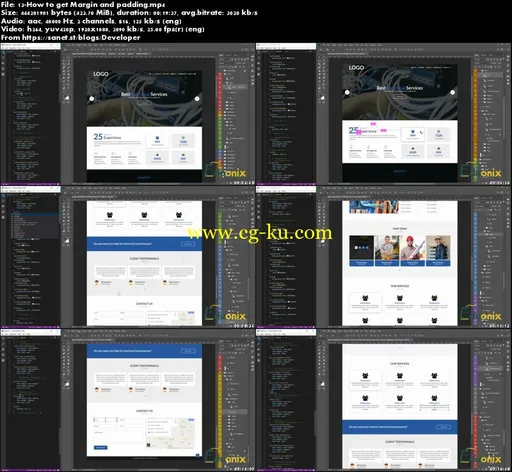This screenshot has height=472, width=512.
Task: Open the video frame stamped 00:02:48
Action: (x=128, y=114)
